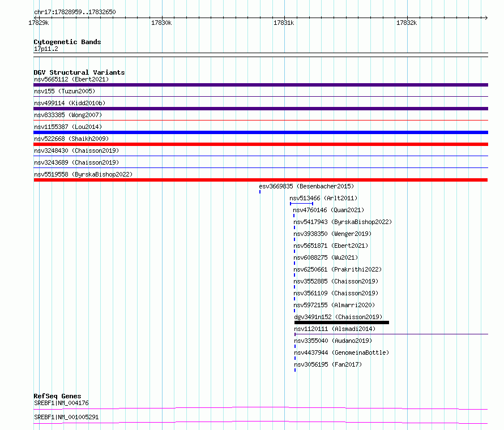The height and width of the screenshot is (430, 504).
Task: Open nsv3938350 (Wenger2019) label
Action: [x=332, y=234]
